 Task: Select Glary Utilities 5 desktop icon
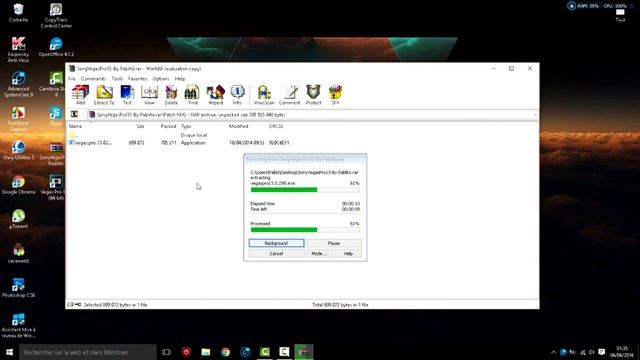coord(18,150)
